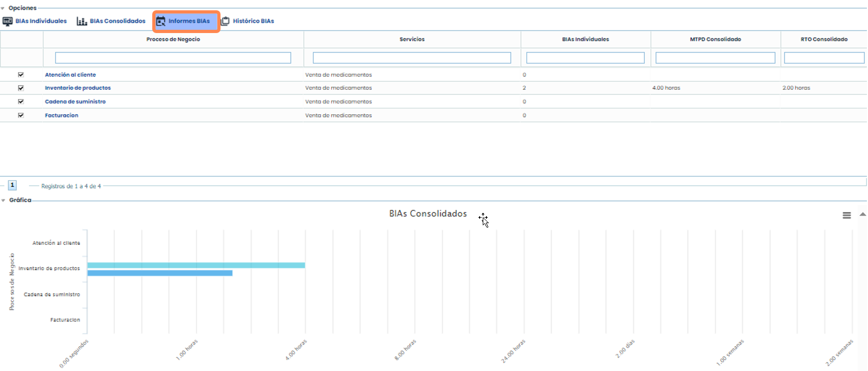
Task: Open the Atención al cliente process link
Action: click(x=70, y=75)
